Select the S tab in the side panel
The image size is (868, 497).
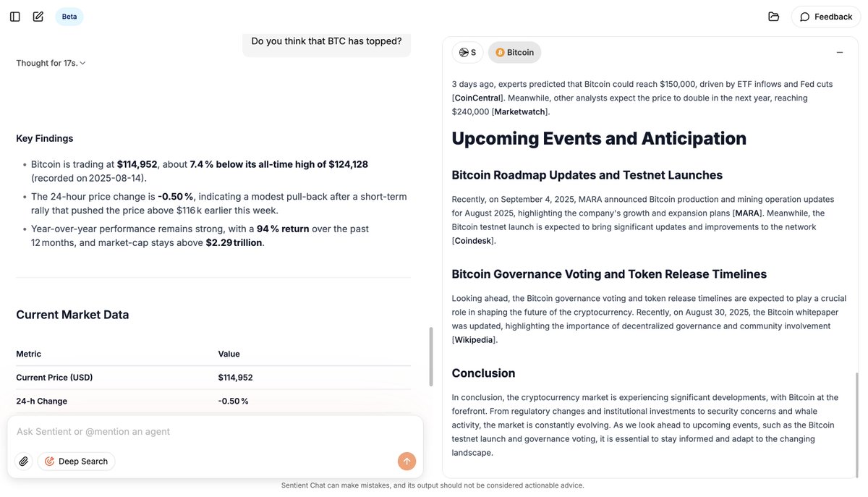click(x=467, y=52)
